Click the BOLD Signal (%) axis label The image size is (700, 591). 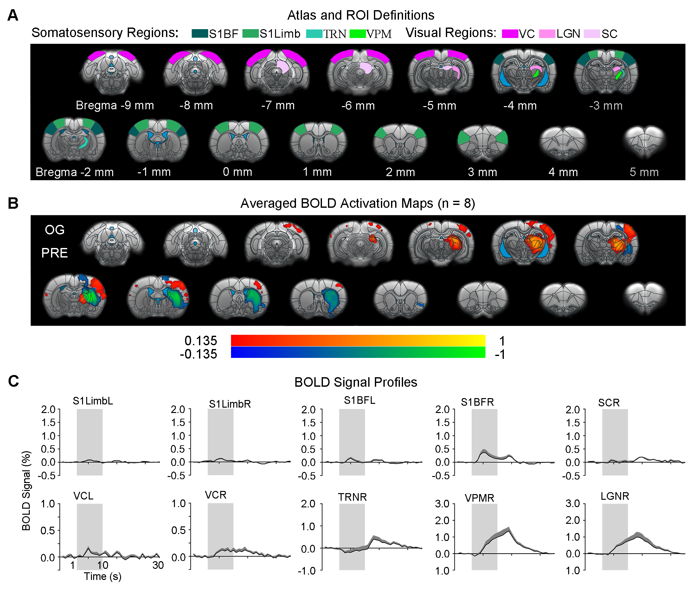click(26, 491)
